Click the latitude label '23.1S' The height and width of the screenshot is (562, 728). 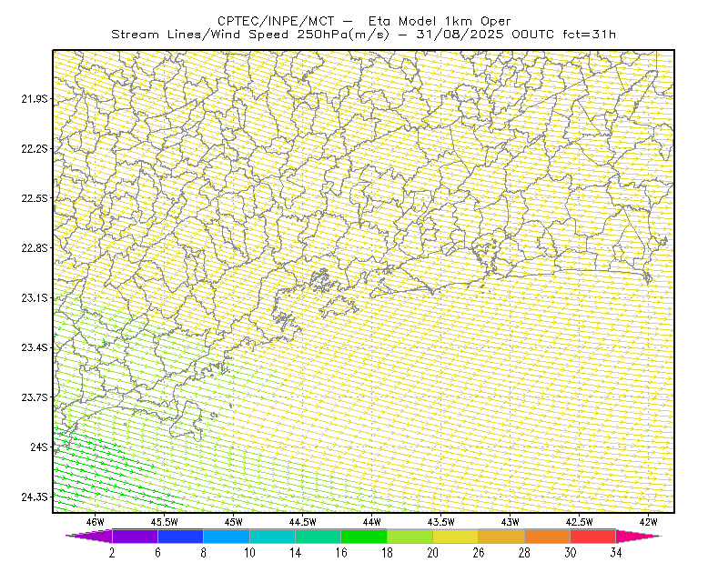[x=35, y=297]
